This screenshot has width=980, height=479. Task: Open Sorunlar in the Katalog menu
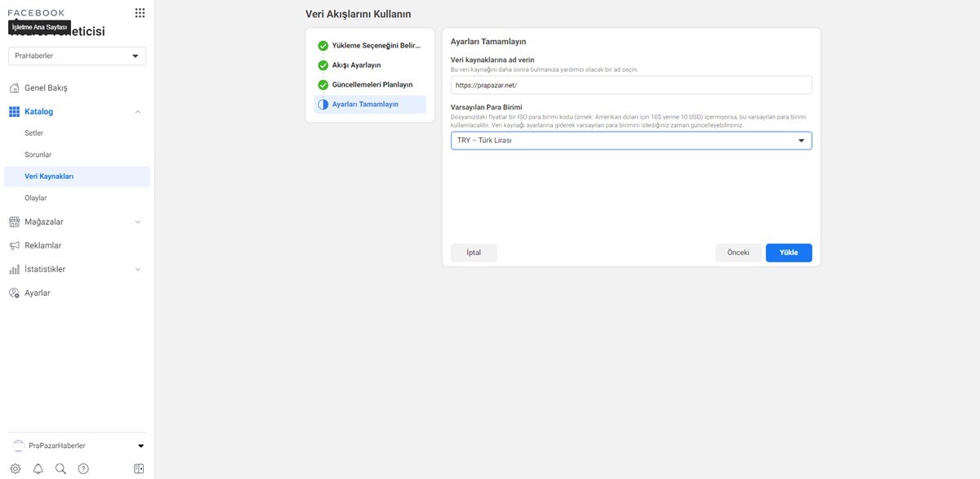[x=38, y=154]
